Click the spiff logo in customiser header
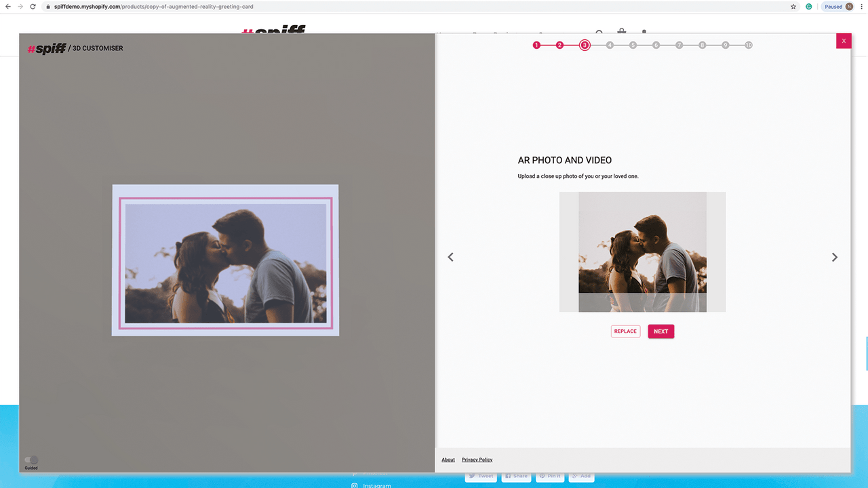 point(46,49)
